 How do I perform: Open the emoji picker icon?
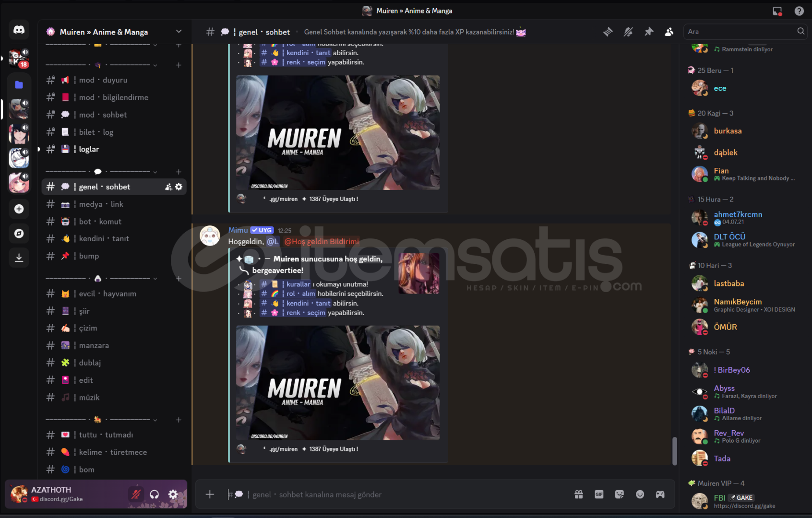[640, 494]
